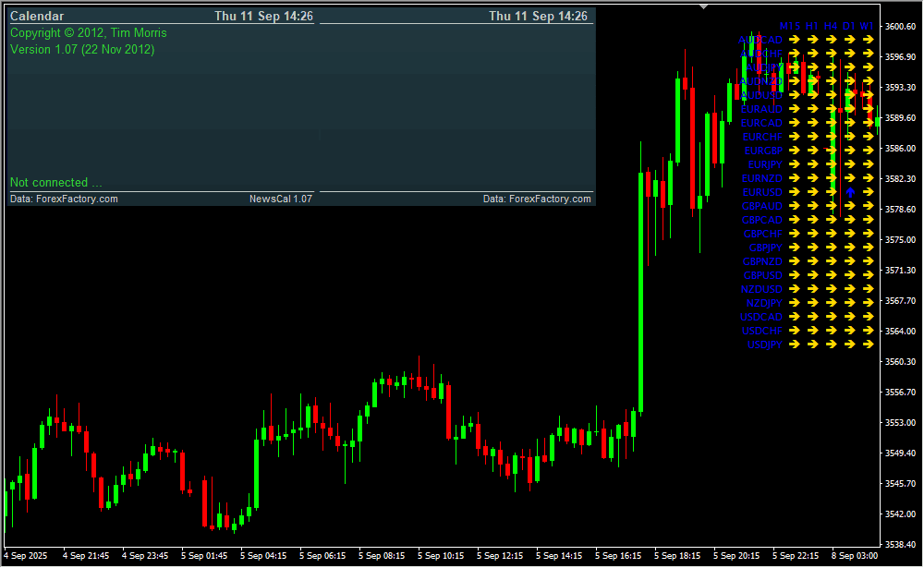Click the GBPUSD W1 trend arrow
Viewport: 924px width, 568px height.
click(867, 275)
